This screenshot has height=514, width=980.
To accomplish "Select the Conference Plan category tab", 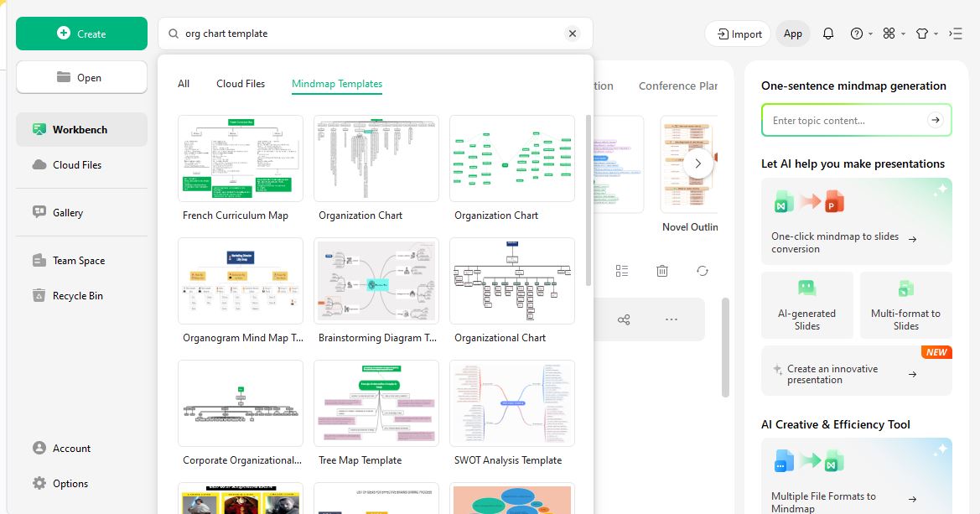I will pos(677,86).
